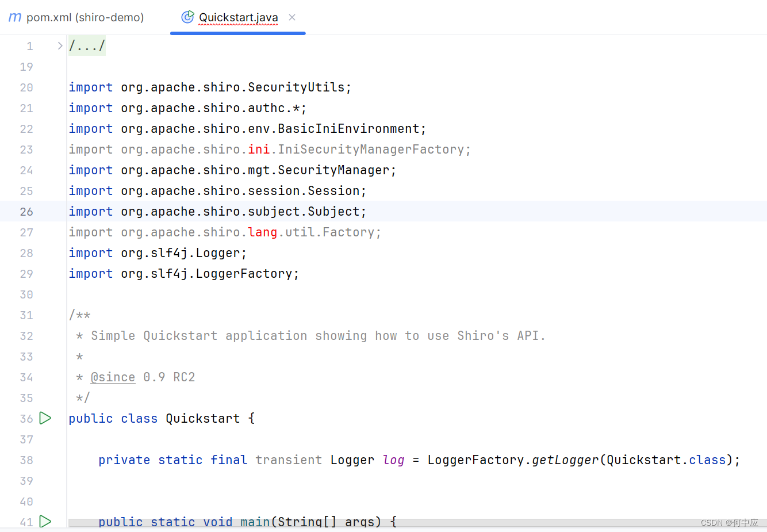The height and width of the screenshot is (532, 767).
Task: Click getLogger method call
Action: coord(565,460)
